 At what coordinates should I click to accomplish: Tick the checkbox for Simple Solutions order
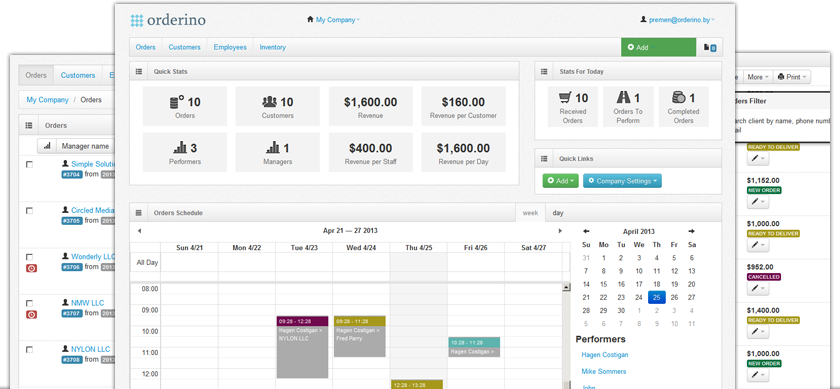(x=29, y=164)
